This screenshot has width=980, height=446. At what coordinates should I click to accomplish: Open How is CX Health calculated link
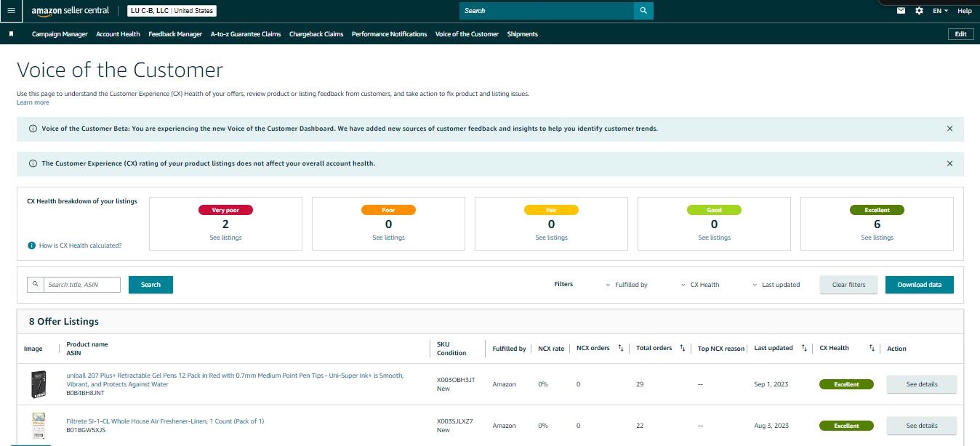81,246
